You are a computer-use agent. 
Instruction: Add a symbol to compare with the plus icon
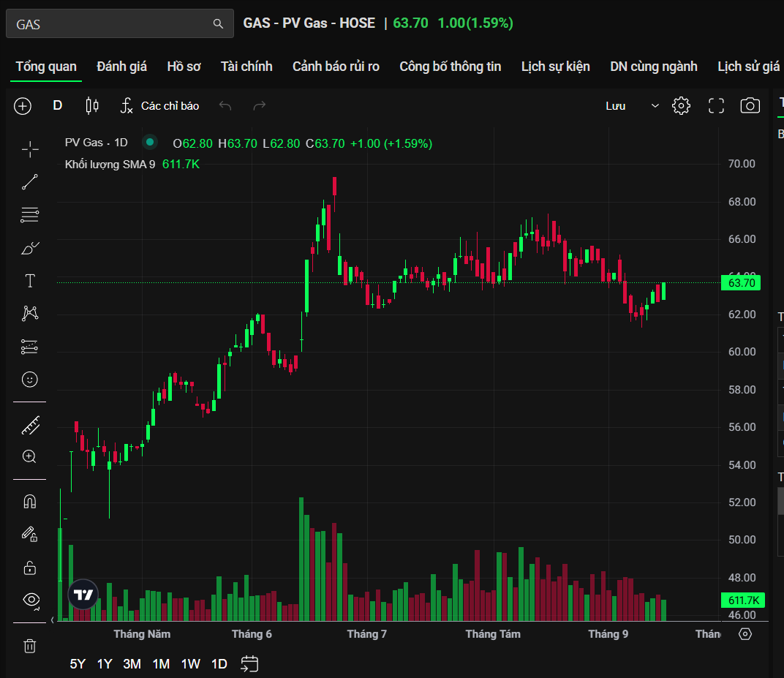tap(23, 106)
